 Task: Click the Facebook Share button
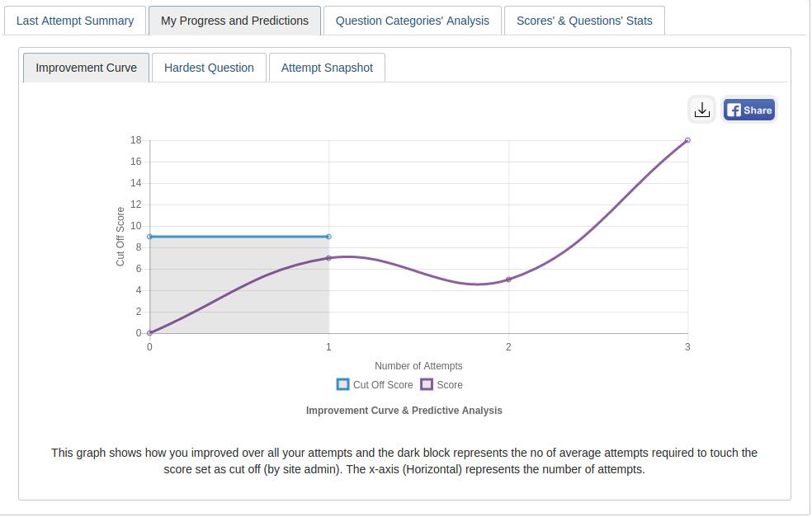pyautogui.click(x=749, y=110)
